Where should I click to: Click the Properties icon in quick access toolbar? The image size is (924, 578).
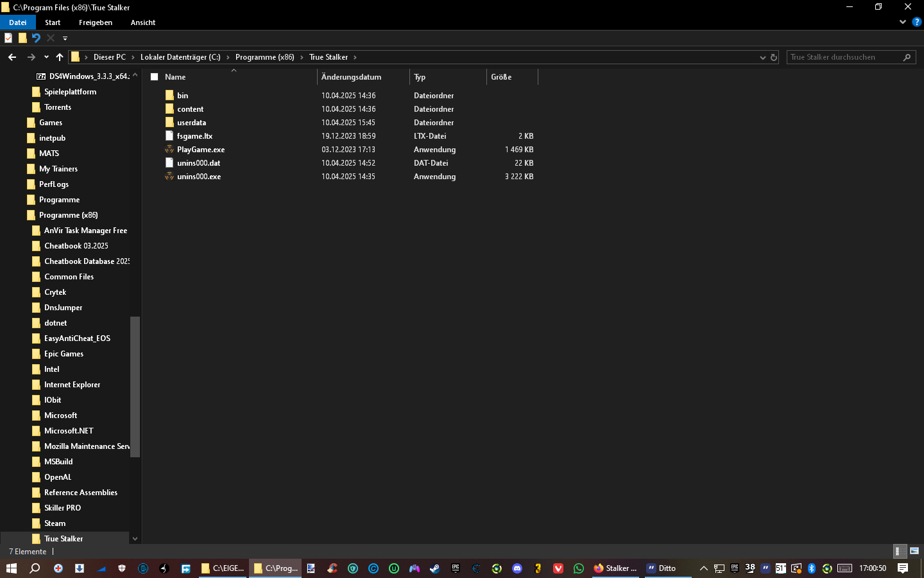[x=8, y=38]
